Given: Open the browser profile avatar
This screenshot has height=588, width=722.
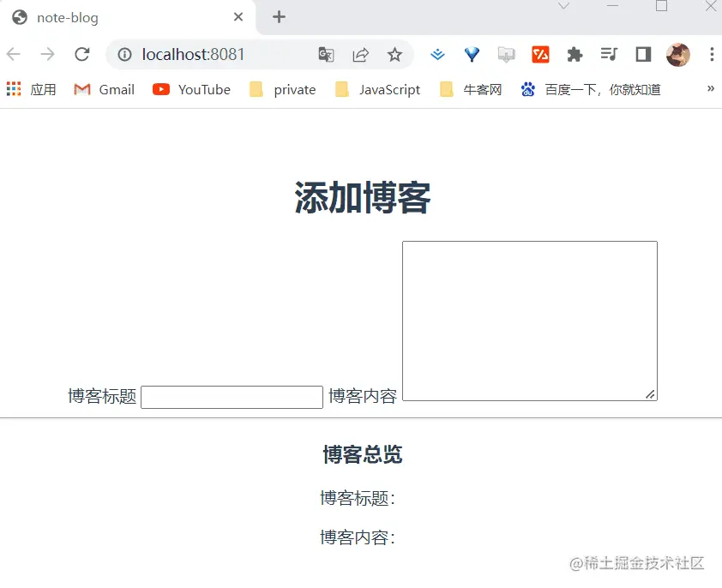Looking at the screenshot, I should pos(678,54).
